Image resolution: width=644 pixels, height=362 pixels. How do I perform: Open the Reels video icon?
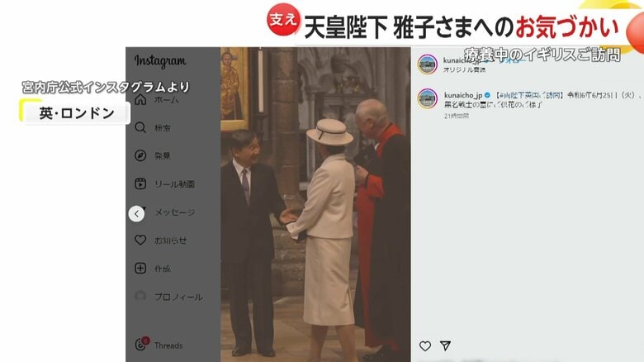pos(140,183)
